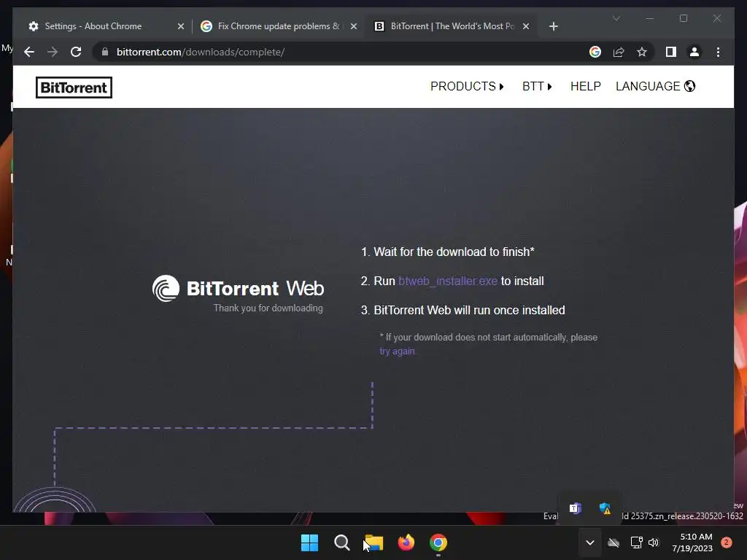Close the Settings - About Chrome tab
The image size is (747, 560).
pyautogui.click(x=181, y=26)
